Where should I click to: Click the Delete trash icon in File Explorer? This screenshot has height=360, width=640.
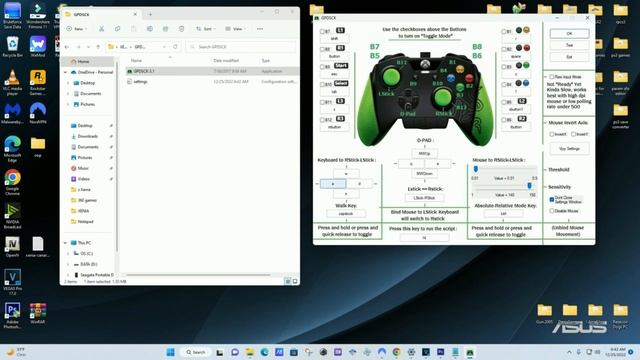click(x=181, y=29)
